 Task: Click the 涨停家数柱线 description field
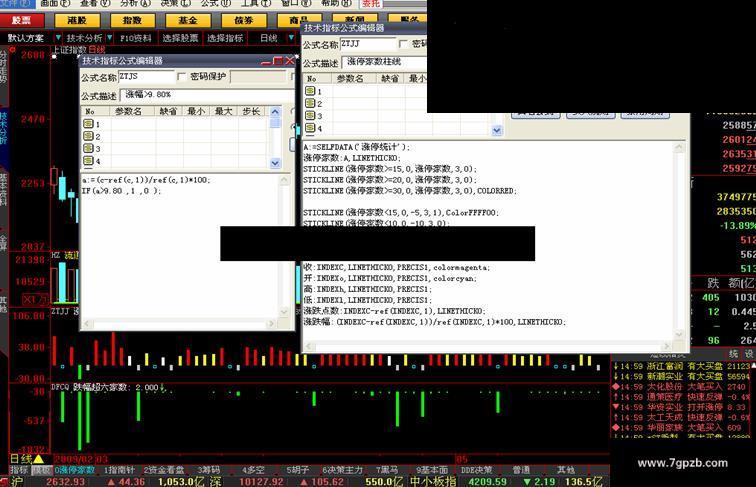(x=384, y=62)
